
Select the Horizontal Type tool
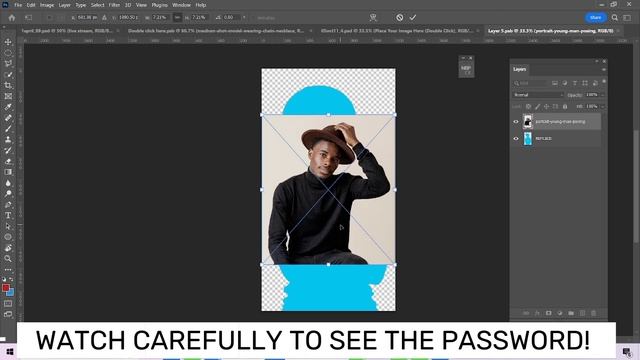(x=8, y=215)
